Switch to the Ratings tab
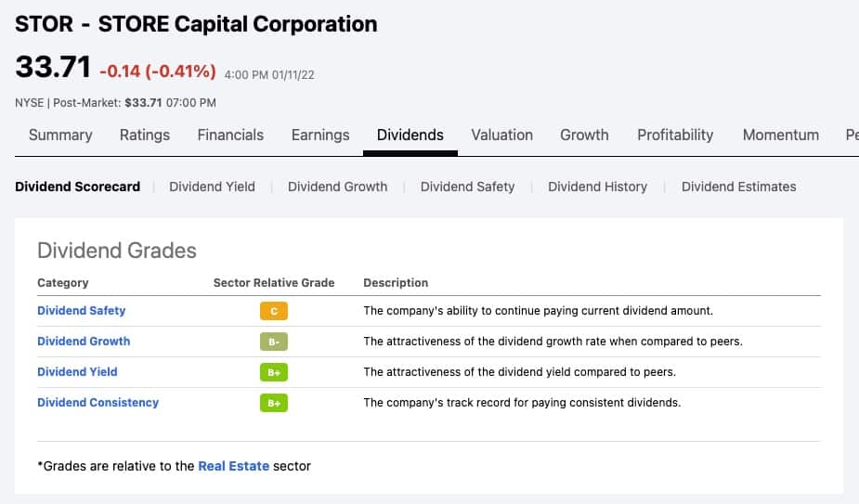 [145, 135]
